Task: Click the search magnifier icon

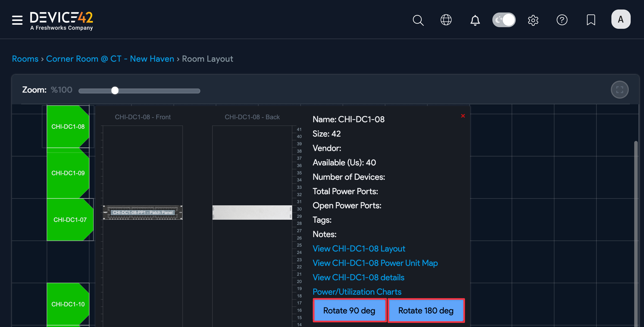Action: (x=418, y=20)
